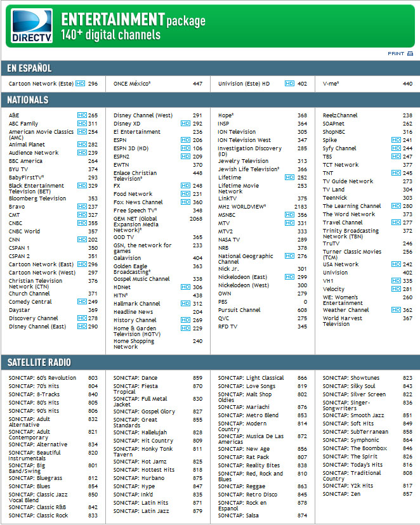The image size is (420, 525).
Task: Click the HD icon next to Nickelodeon (East)
Action: [x=290, y=277]
